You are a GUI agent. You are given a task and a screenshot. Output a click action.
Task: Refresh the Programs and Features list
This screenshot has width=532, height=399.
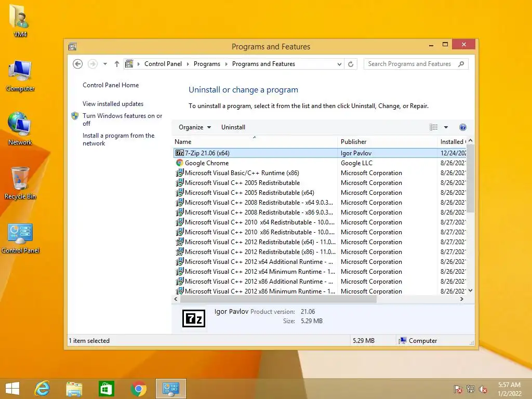(x=351, y=64)
